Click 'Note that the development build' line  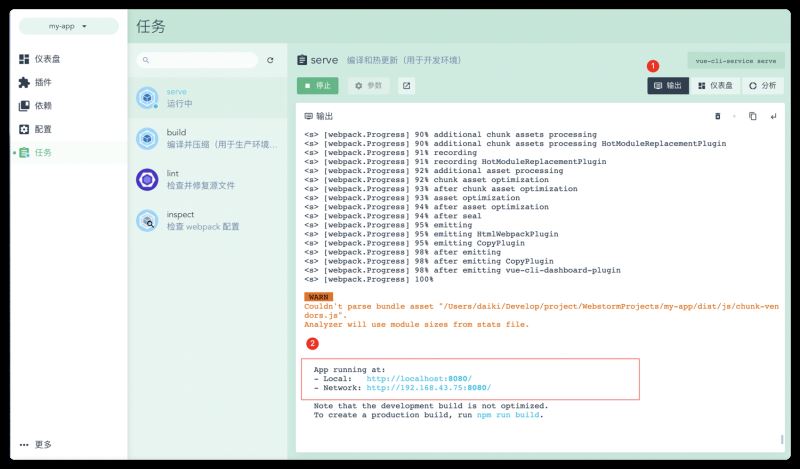click(x=431, y=406)
